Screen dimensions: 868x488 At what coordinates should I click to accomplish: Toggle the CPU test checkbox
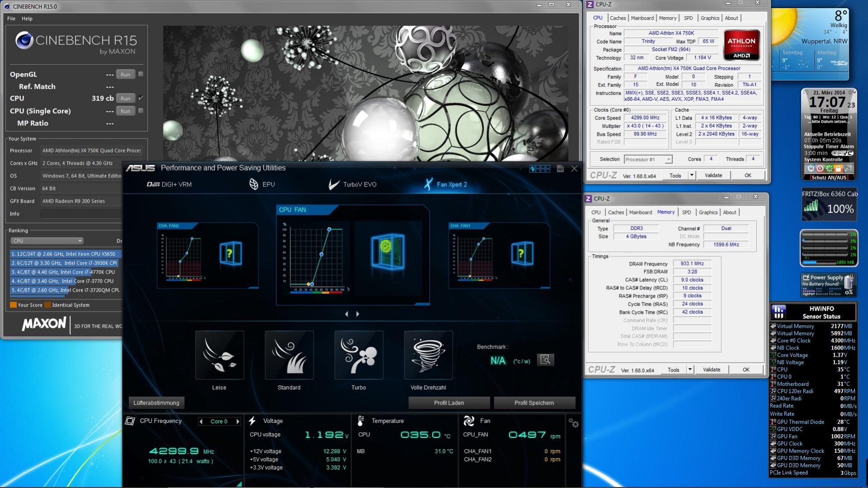point(141,98)
